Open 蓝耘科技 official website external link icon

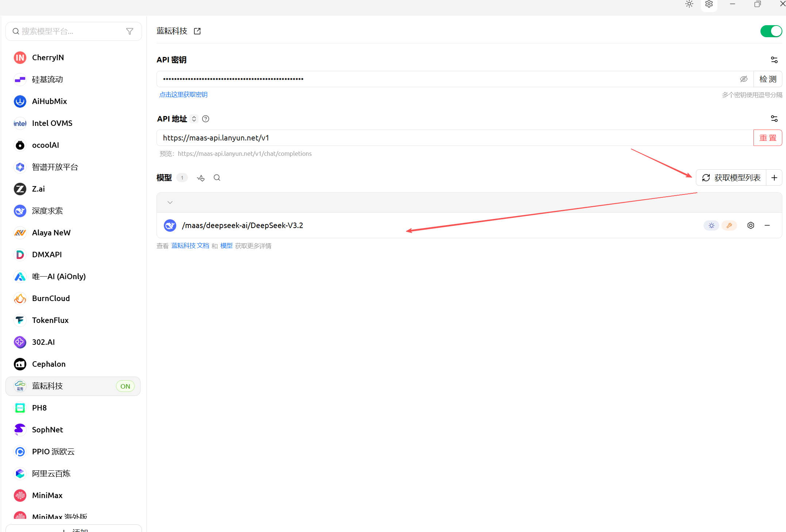(197, 31)
